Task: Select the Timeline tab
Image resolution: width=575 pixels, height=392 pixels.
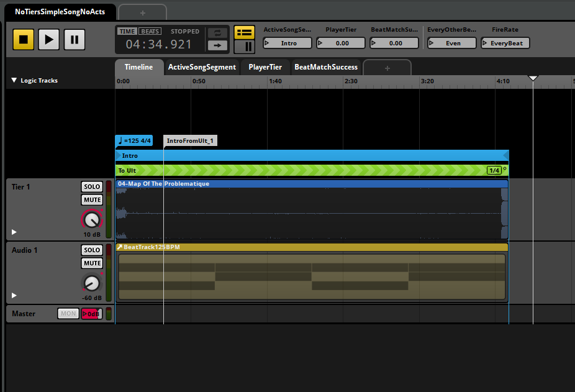Action: tap(139, 67)
